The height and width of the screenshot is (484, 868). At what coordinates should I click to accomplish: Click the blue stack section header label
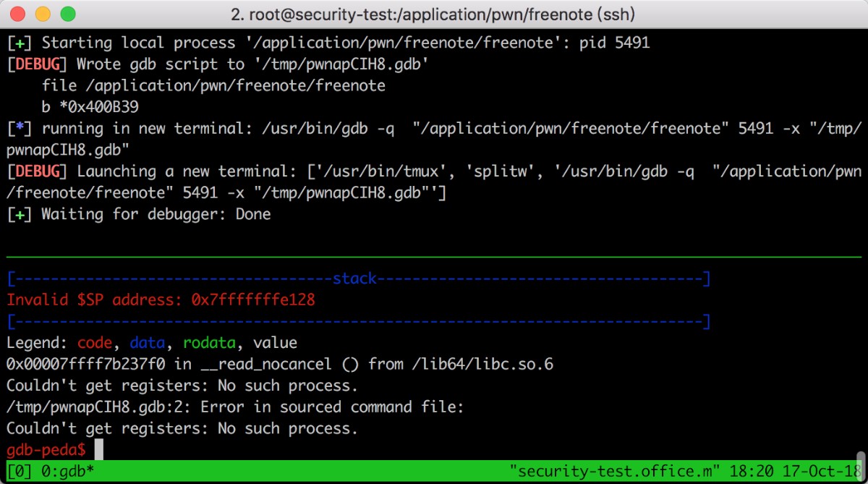point(354,279)
